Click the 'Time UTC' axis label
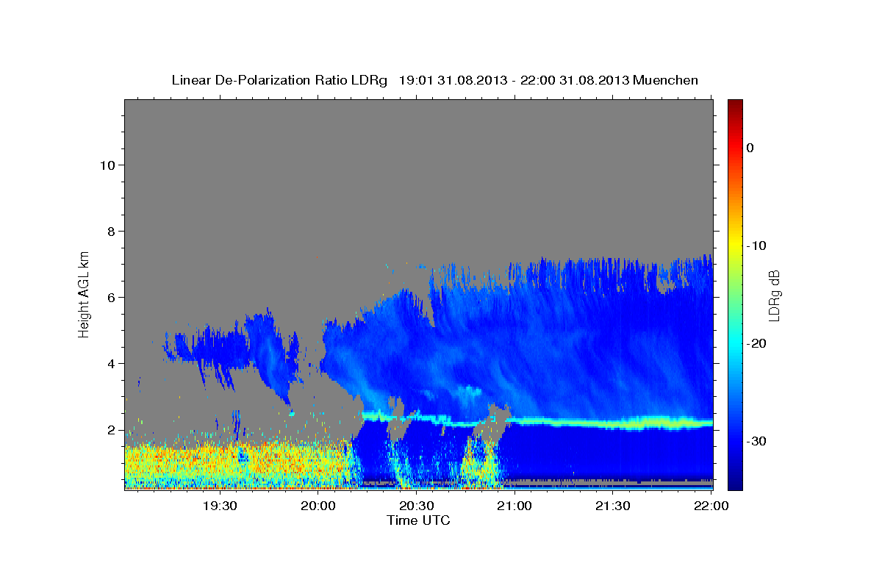The width and height of the screenshot is (882, 588). pos(418,520)
